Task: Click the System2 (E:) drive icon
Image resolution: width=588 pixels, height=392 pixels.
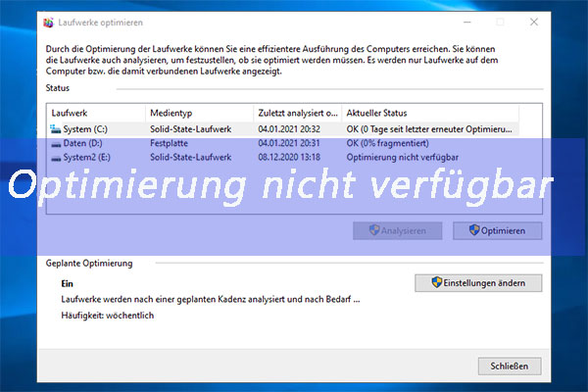Action: point(56,158)
